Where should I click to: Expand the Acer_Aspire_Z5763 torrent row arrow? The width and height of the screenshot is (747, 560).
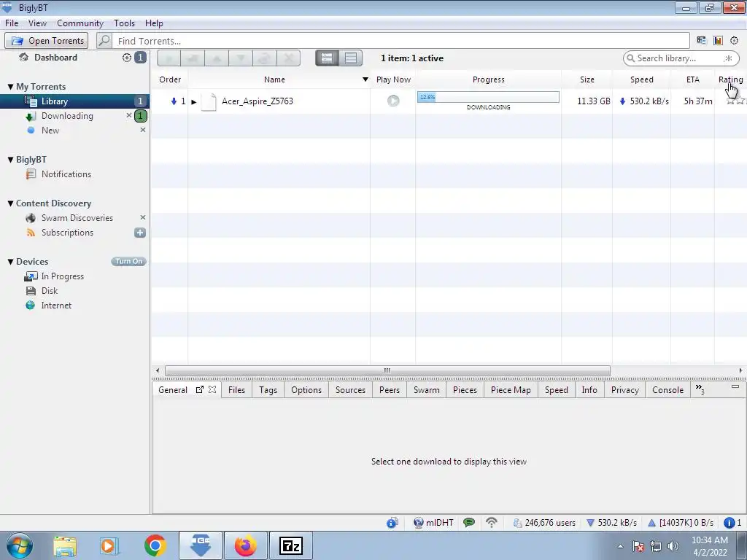[x=194, y=101]
